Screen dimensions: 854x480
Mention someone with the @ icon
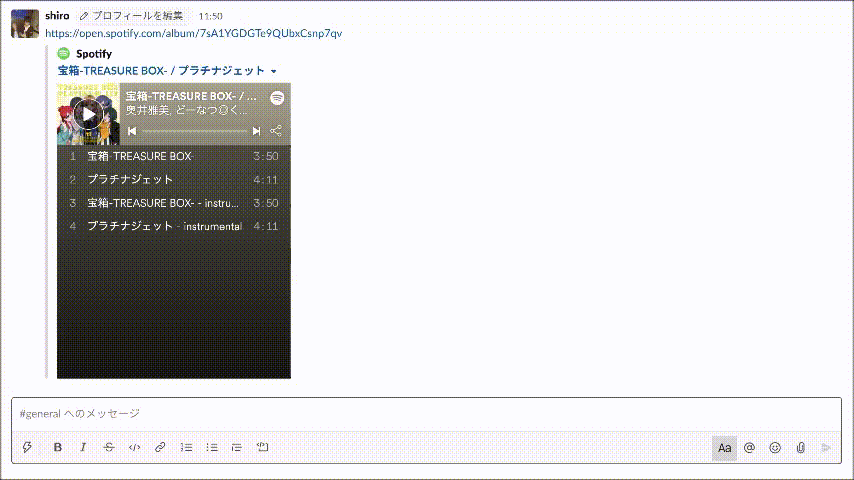click(749, 447)
